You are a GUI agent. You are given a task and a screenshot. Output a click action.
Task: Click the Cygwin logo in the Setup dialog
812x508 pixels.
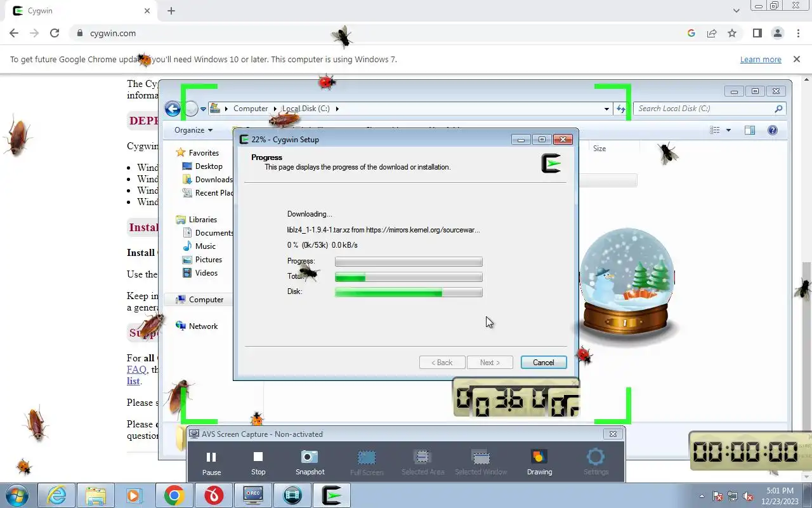551,164
